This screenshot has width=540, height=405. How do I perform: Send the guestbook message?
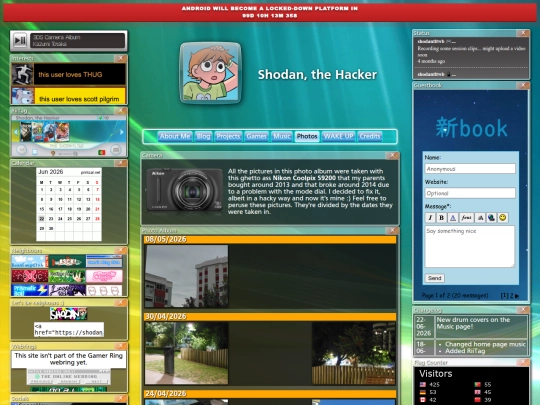click(435, 278)
